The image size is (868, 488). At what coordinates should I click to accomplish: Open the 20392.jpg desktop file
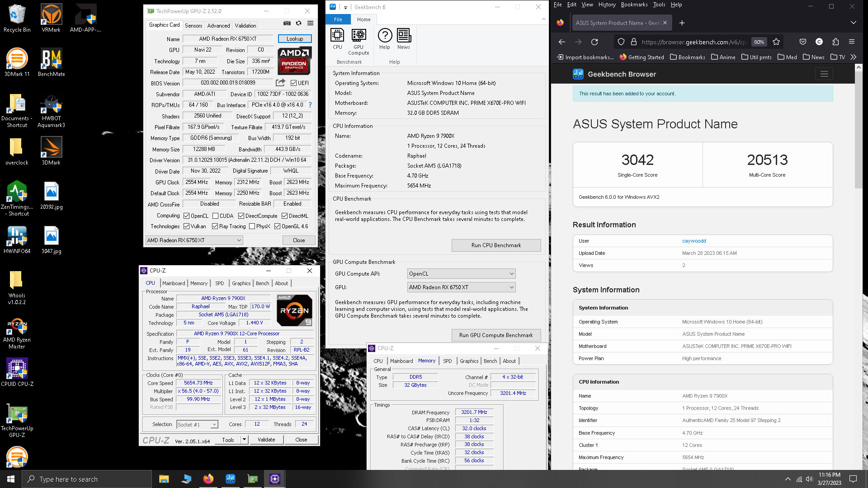tap(51, 196)
